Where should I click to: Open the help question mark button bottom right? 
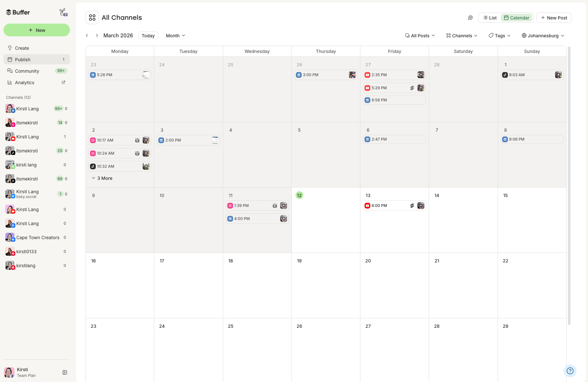coord(570,371)
